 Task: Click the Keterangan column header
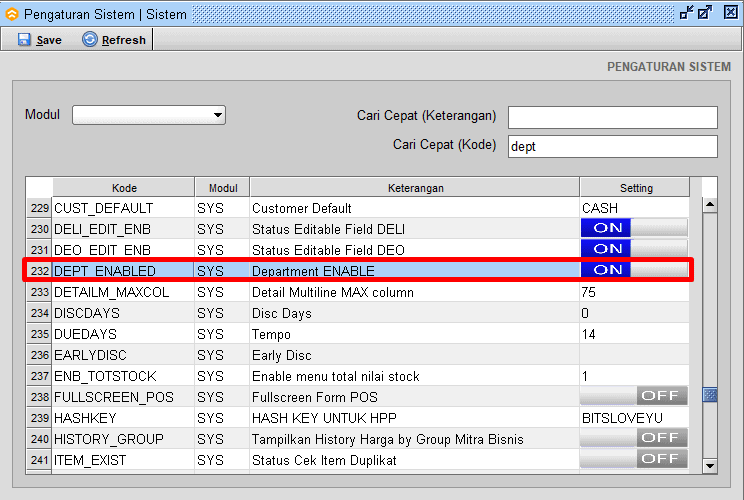point(415,188)
